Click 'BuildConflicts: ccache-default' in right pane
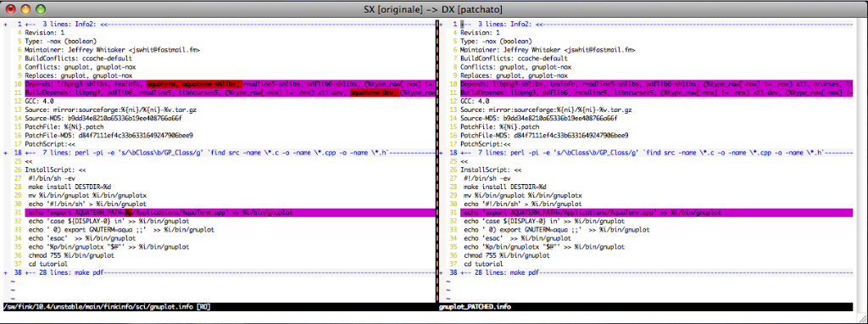The width and height of the screenshot is (868, 324). 514,59
